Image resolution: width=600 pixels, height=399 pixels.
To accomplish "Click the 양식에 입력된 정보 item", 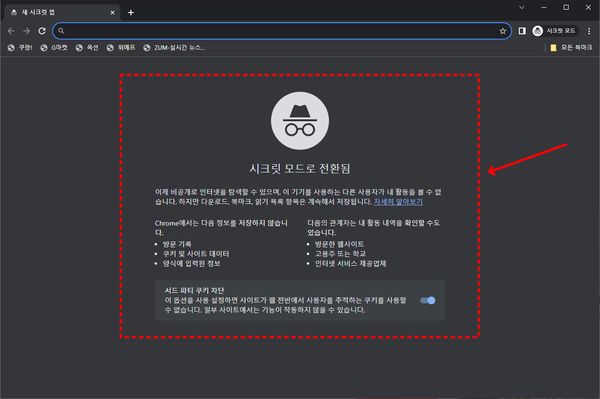I will click(x=191, y=264).
